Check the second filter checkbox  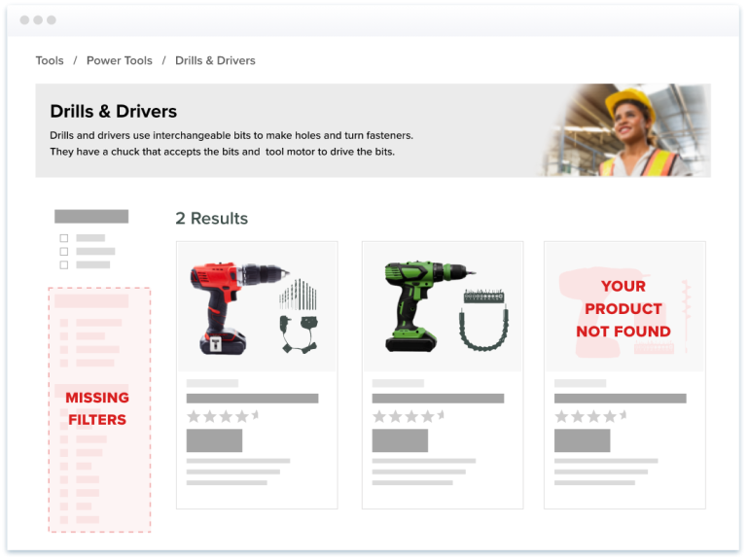click(64, 252)
